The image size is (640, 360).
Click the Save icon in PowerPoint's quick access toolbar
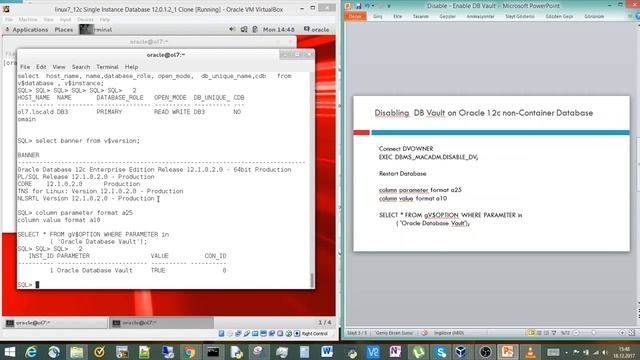click(x=358, y=6)
